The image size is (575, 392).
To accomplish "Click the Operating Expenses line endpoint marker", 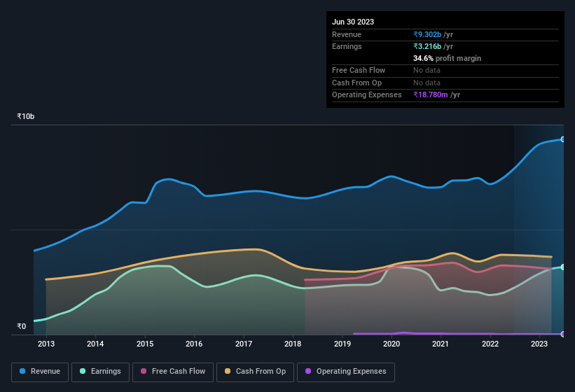I will [x=562, y=334].
